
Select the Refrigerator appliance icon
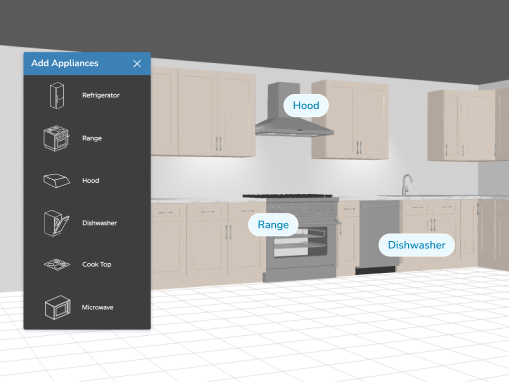[x=57, y=95]
